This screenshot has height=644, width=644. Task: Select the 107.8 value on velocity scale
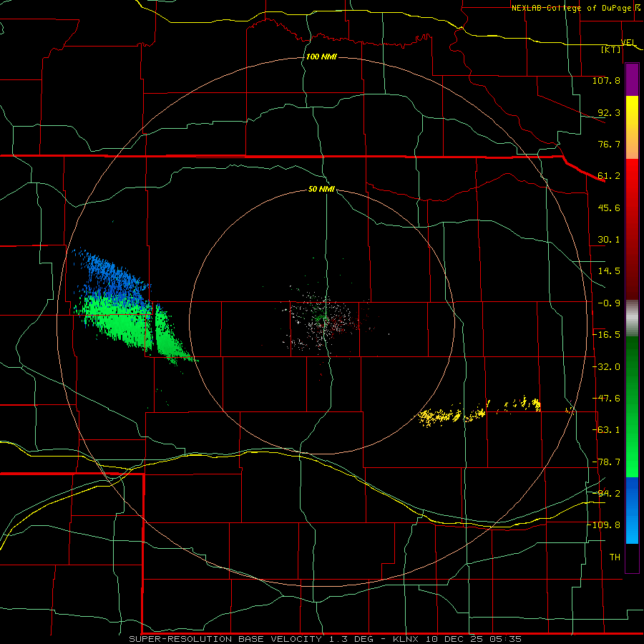tap(606, 80)
